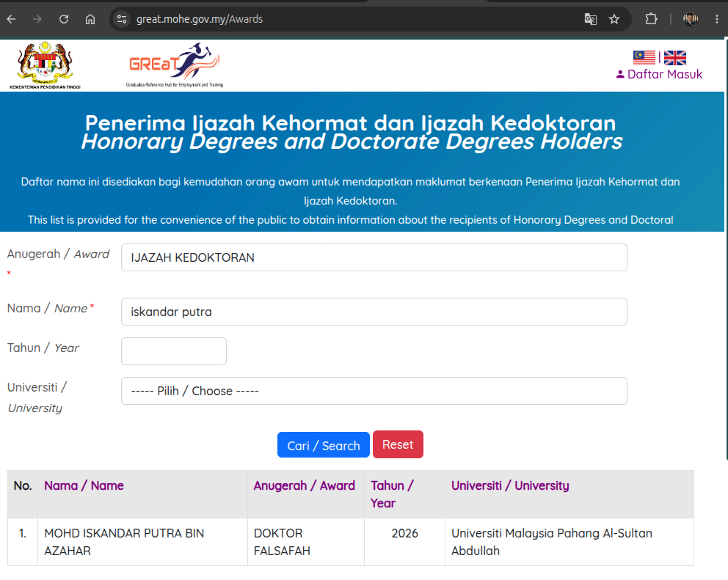Viewport: 728px width, 580px height.
Task: Open the browser home page icon
Action: tap(90, 19)
